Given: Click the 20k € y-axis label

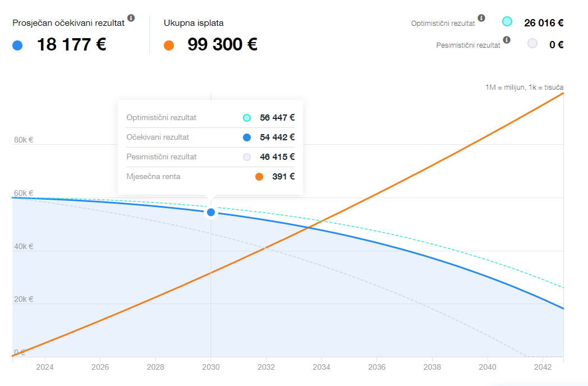Looking at the screenshot, I should 24,299.
